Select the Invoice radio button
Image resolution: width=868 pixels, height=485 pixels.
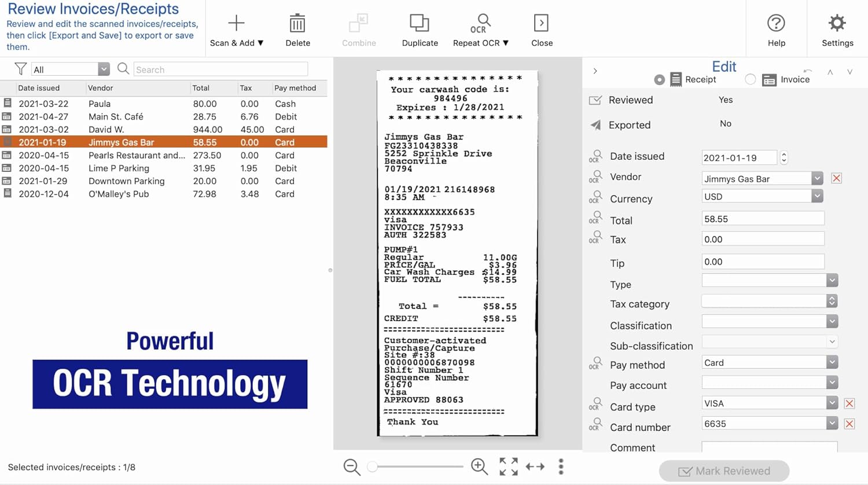[751, 80]
